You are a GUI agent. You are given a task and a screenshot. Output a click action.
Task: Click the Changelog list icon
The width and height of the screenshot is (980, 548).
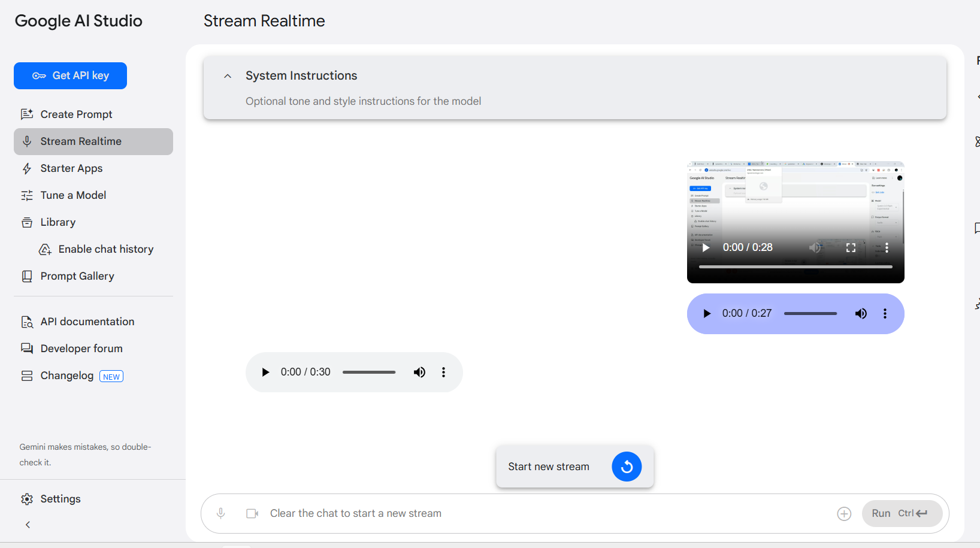(x=27, y=376)
